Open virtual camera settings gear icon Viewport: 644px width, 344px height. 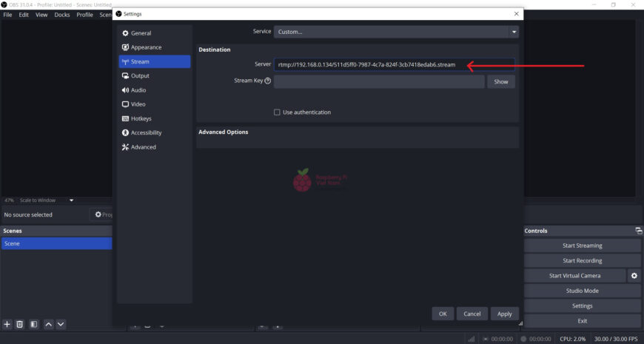pyautogui.click(x=634, y=276)
